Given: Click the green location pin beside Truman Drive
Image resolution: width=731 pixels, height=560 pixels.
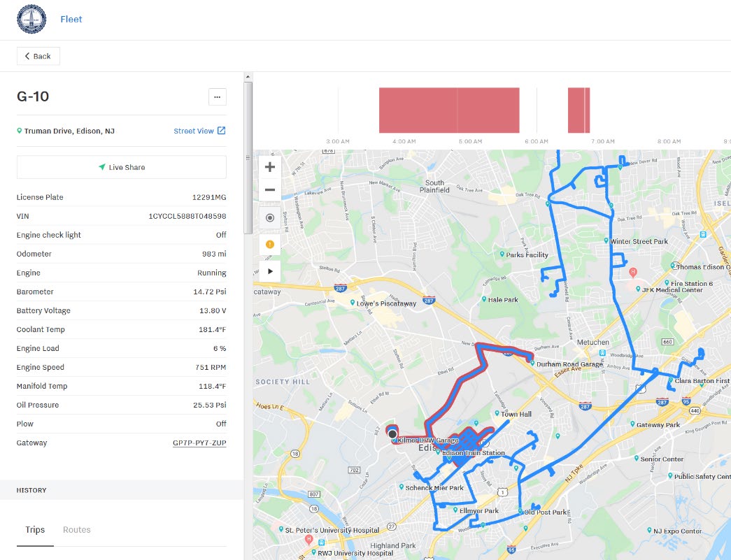Looking at the screenshot, I should pos(19,131).
